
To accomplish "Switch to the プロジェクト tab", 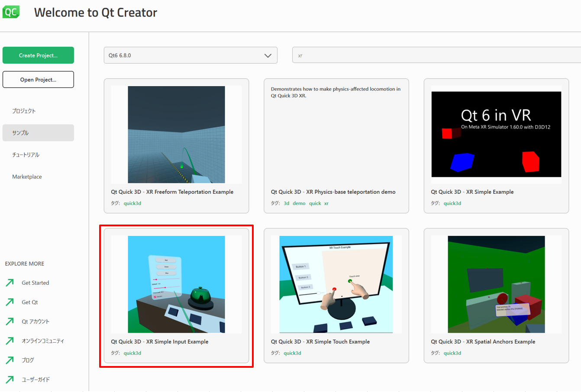I will [24, 111].
